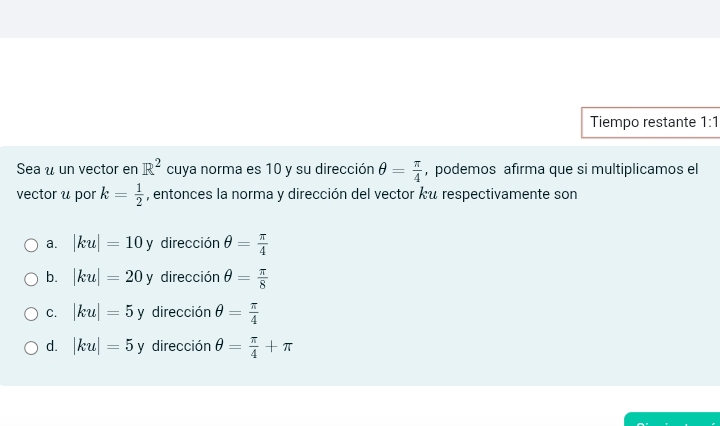Click the gray header bar at top
Screen dimensions: 720x426
(x=360, y=19)
